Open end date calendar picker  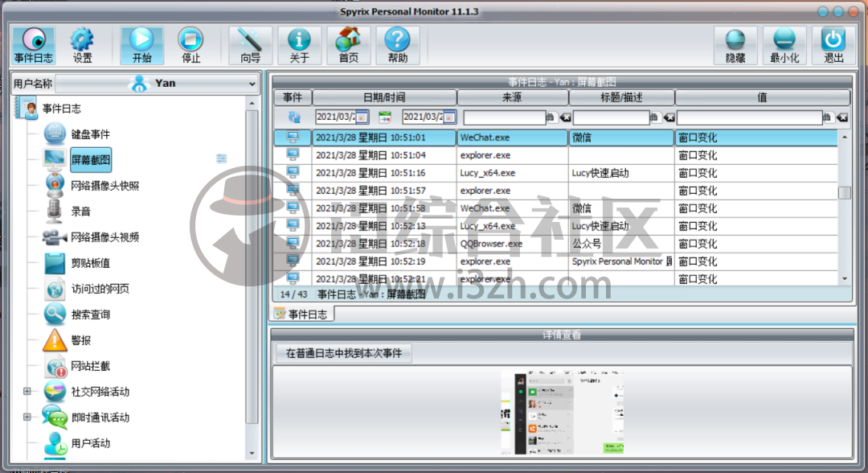pos(449,117)
